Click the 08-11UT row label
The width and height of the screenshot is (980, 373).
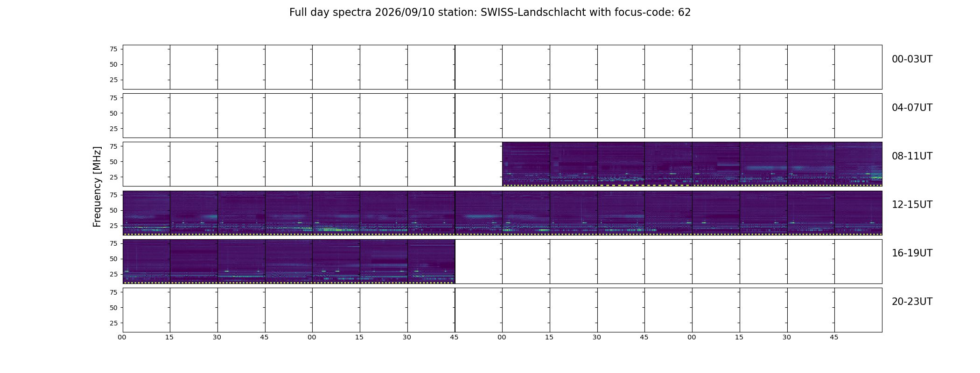[x=912, y=156]
